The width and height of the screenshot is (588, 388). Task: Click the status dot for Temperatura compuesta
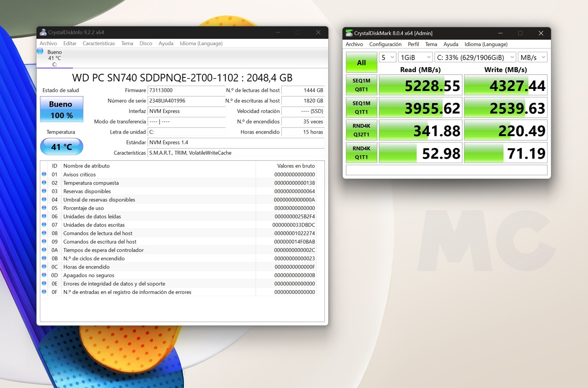tap(44, 183)
